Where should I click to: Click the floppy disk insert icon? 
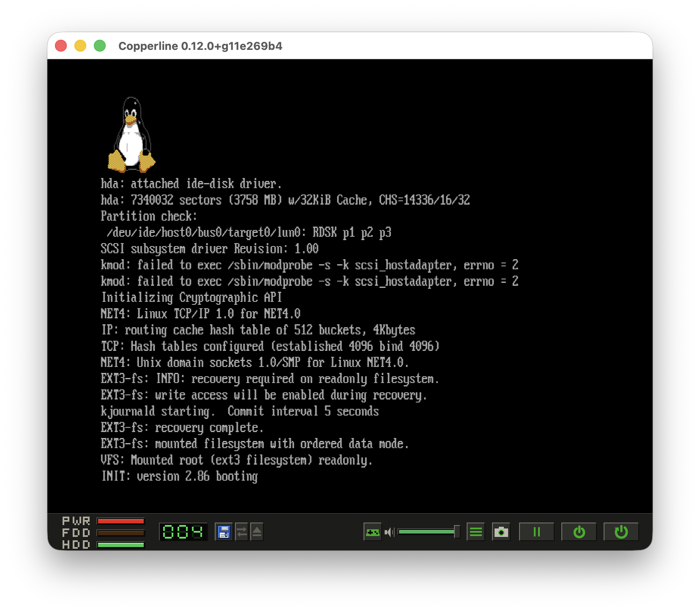click(x=224, y=532)
